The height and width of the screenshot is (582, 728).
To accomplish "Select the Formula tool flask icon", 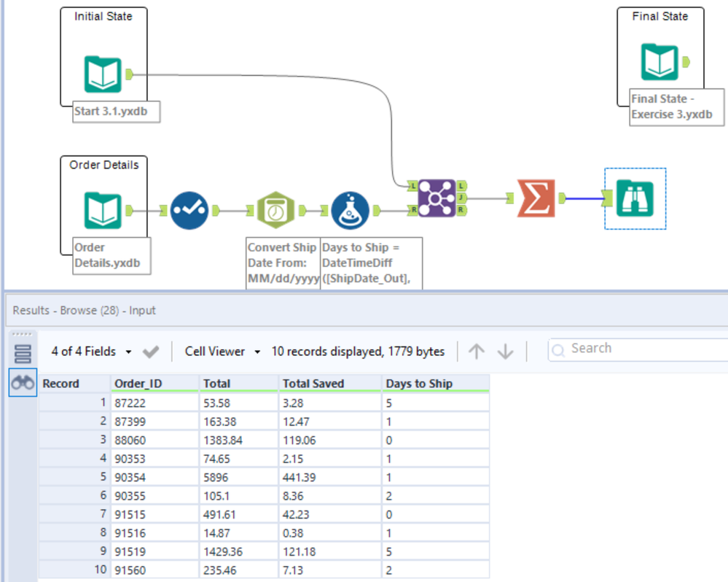I will [350, 211].
